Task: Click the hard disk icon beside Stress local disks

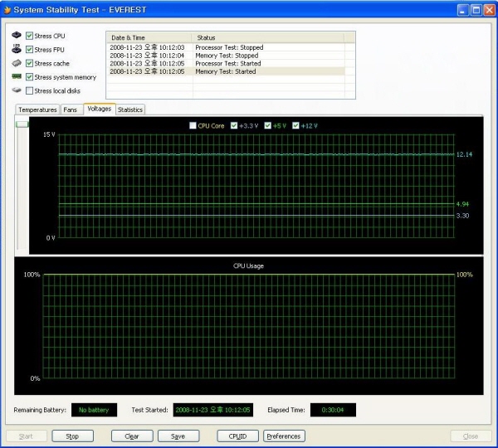Action: click(17, 90)
